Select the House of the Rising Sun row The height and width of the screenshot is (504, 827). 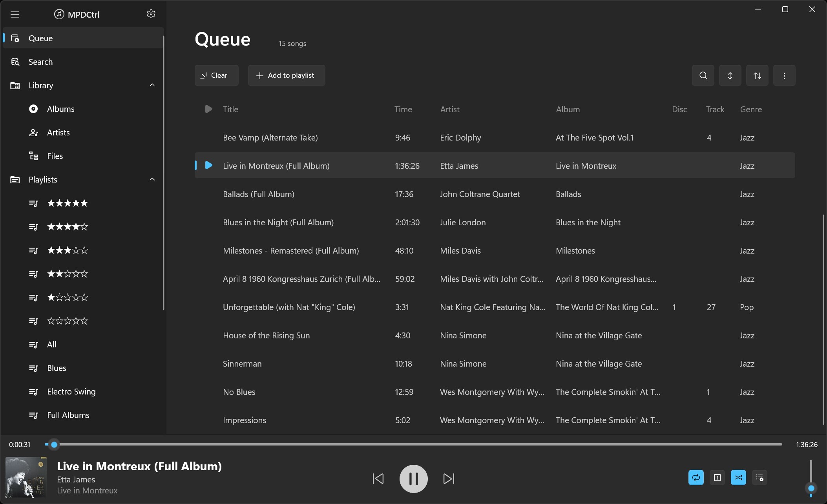point(495,335)
